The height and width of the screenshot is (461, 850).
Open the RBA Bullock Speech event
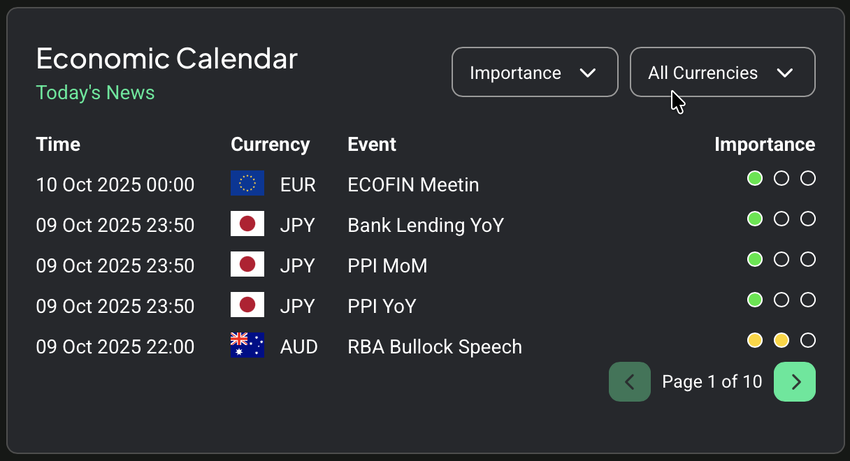434,347
